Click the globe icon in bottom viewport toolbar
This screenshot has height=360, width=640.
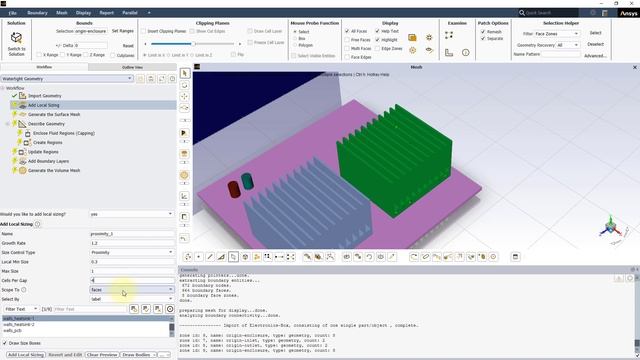click(x=245, y=257)
